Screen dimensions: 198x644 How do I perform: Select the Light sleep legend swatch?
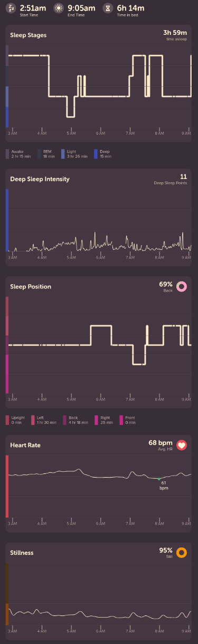[x=62, y=154]
